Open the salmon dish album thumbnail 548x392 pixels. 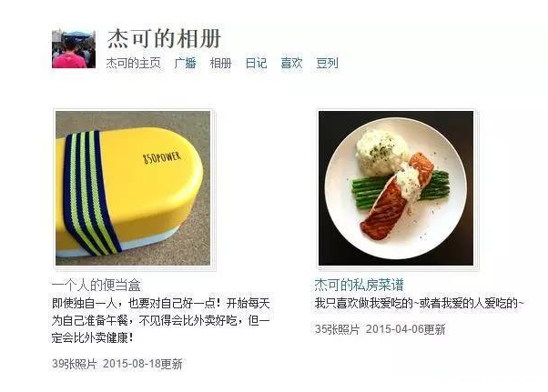396,188
